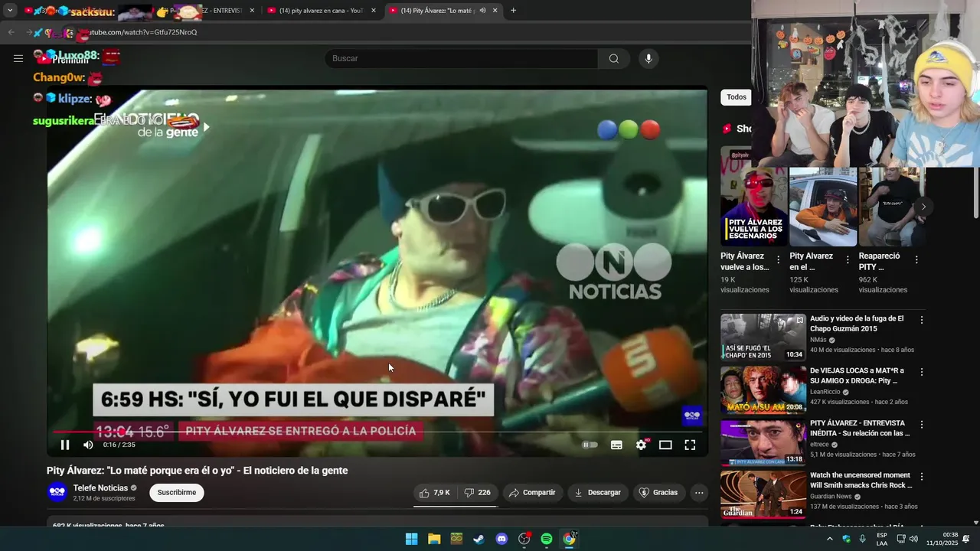
Task: Start voice search with microphone
Action: click(x=648, y=58)
